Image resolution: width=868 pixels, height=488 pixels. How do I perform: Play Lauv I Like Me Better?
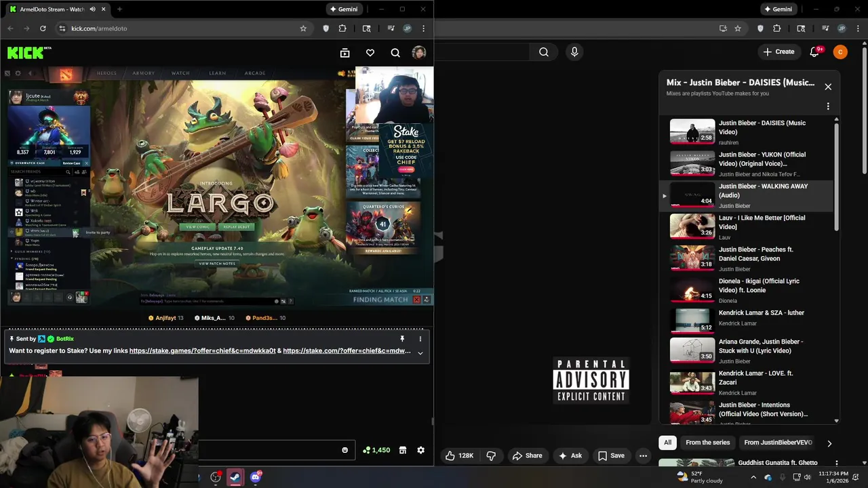(745, 227)
